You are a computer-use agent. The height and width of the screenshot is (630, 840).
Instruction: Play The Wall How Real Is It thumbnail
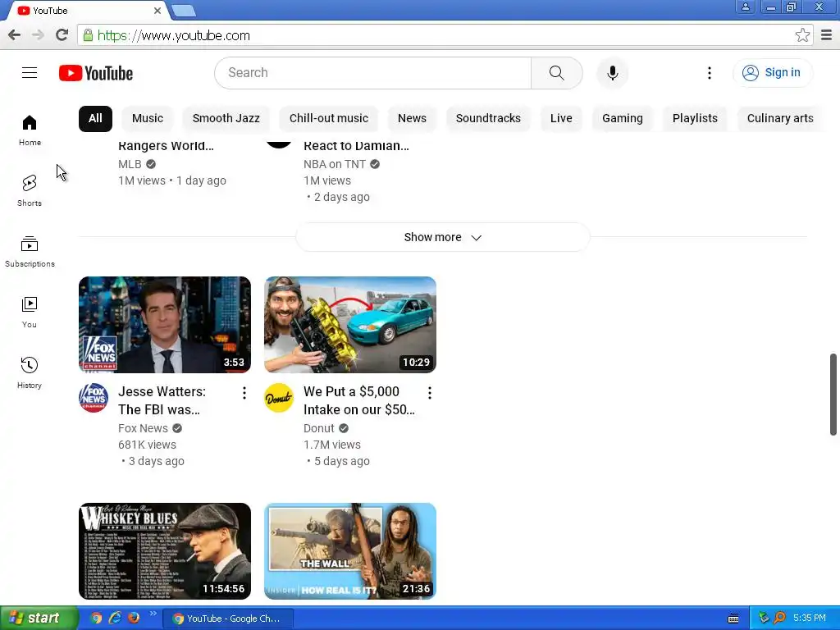click(349, 550)
